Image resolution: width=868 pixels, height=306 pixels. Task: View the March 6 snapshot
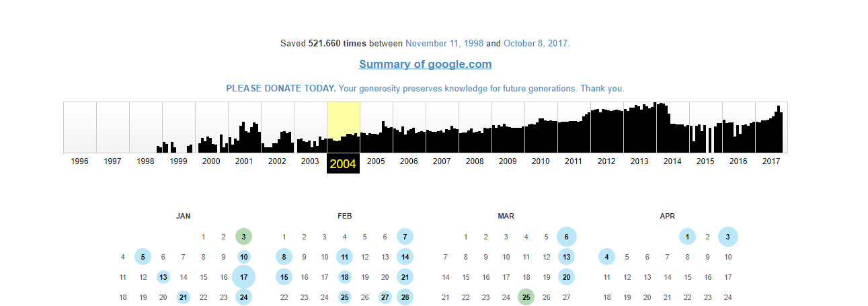coord(566,237)
